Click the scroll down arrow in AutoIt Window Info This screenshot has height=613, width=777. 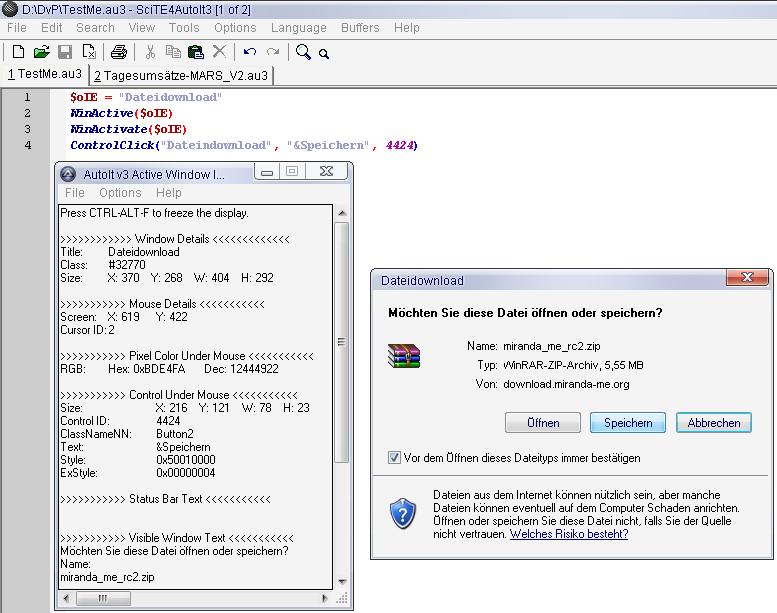click(342, 581)
